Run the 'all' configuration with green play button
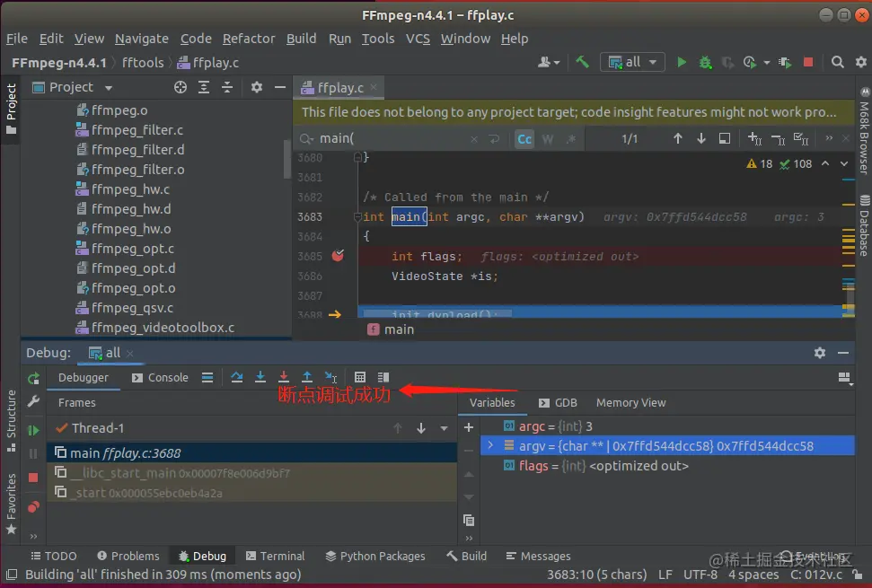Viewport: 872px width, 588px height. pos(682,62)
